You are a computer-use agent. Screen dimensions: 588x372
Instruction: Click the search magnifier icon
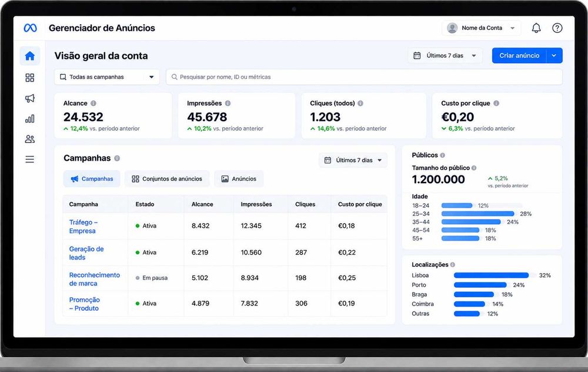174,77
